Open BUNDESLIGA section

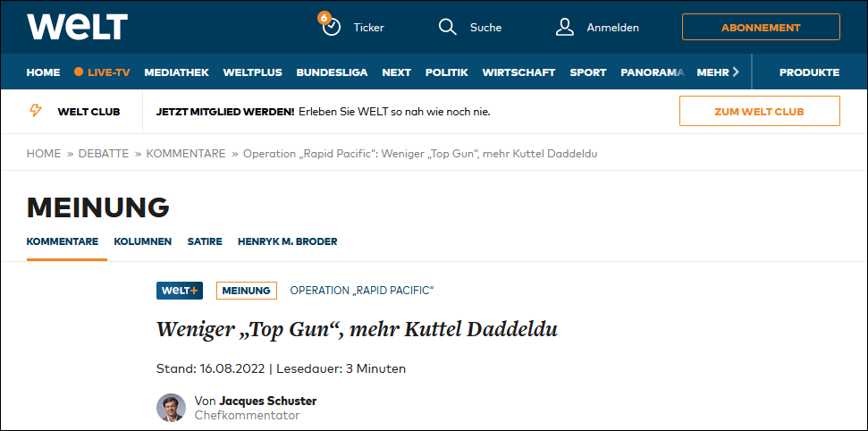tap(333, 72)
